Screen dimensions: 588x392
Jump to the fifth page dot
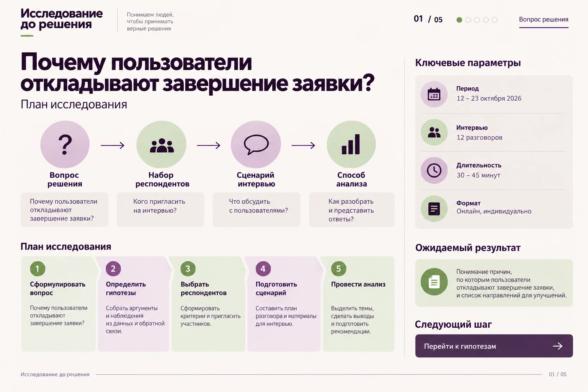[495, 20]
